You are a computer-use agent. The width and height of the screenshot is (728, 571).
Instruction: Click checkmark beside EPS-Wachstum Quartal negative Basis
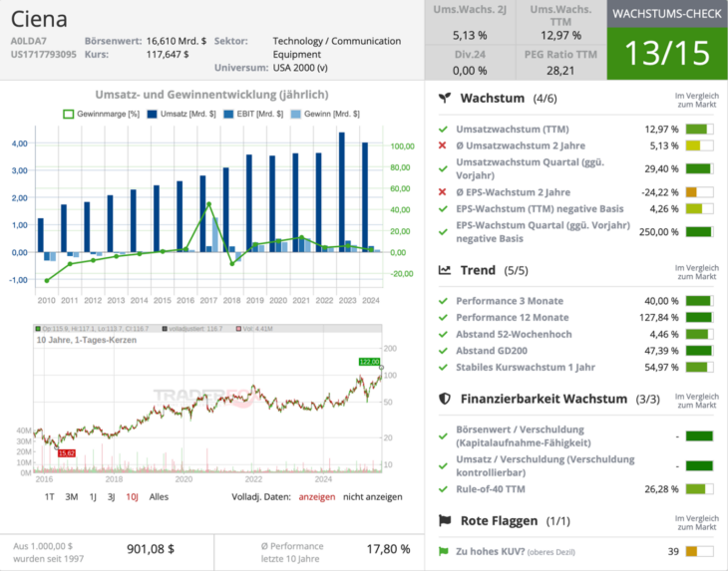click(443, 232)
